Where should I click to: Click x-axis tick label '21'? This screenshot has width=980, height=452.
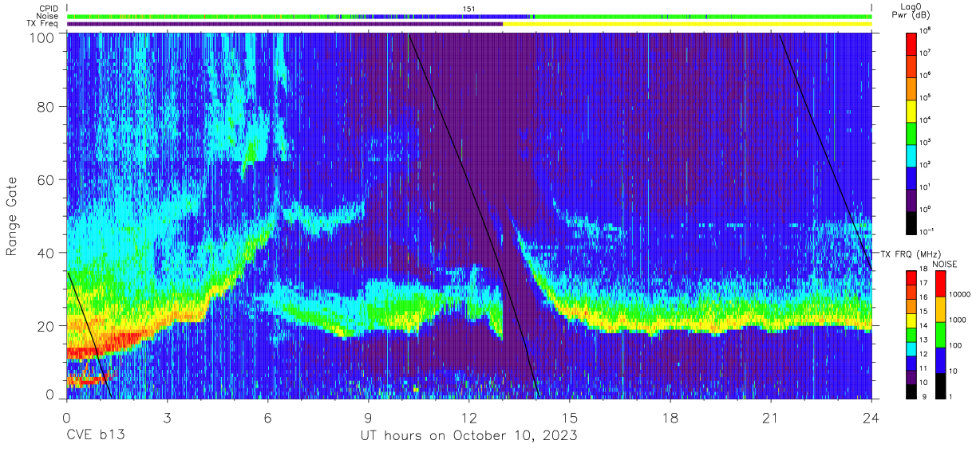(771, 417)
